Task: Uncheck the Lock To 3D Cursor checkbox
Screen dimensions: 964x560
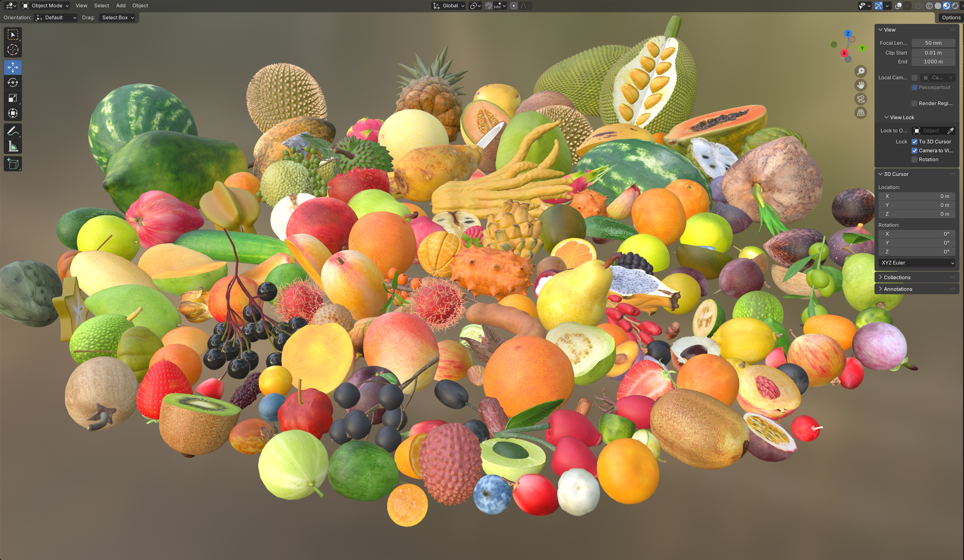Action: pyautogui.click(x=915, y=142)
